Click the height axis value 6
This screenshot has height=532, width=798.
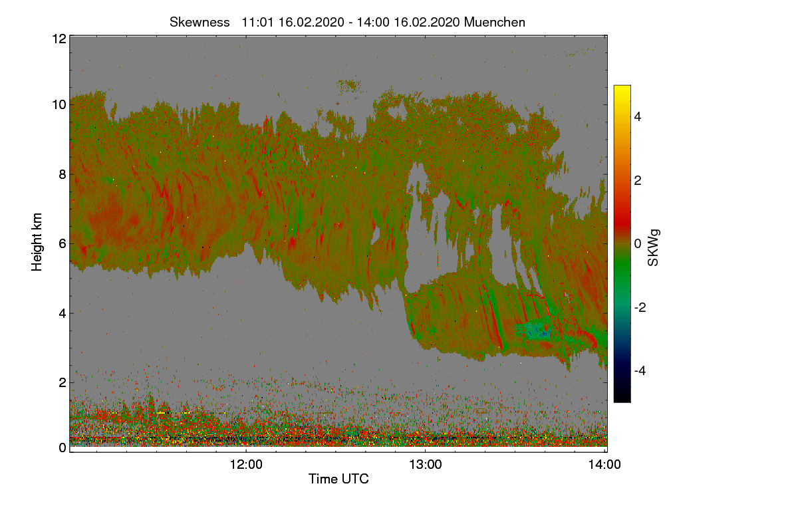(x=62, y=243)
